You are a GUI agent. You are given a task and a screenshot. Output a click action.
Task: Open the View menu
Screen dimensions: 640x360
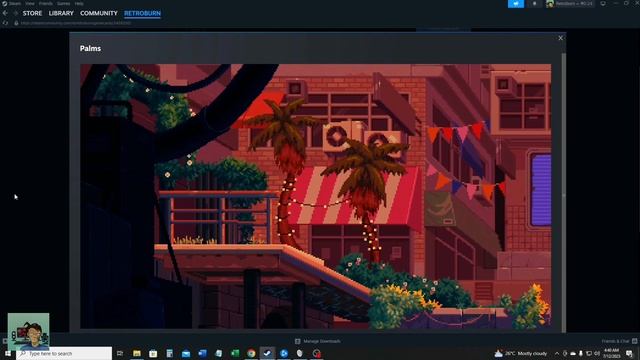point(30,3)
